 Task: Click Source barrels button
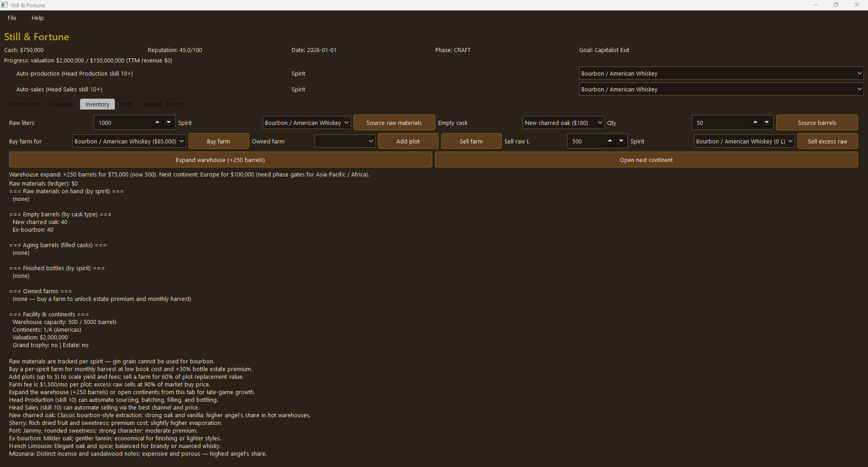(x=817, y=123)
